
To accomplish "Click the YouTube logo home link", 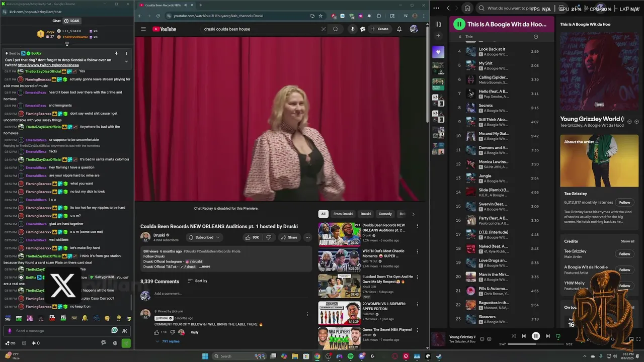I will pos(165,29).
